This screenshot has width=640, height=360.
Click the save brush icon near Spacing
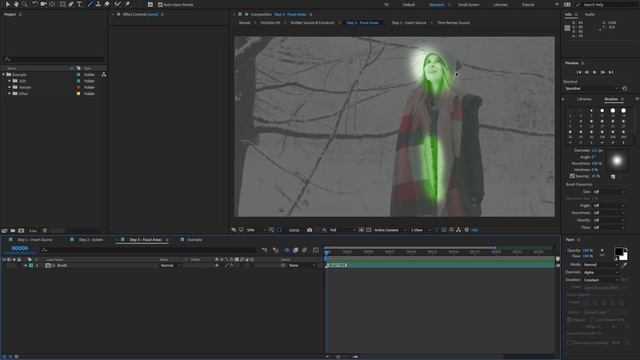click(x=613, y=176)
